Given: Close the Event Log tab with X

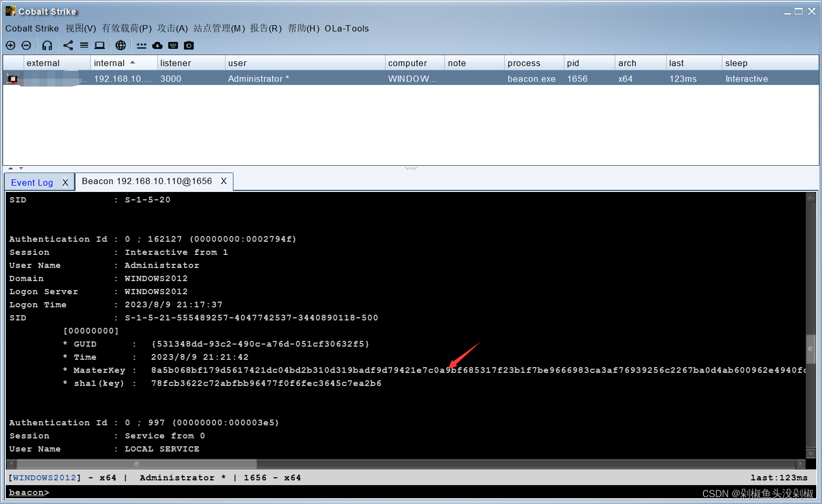Looking at the screenshot, I should pyautogui.click(x=66, y=183).
